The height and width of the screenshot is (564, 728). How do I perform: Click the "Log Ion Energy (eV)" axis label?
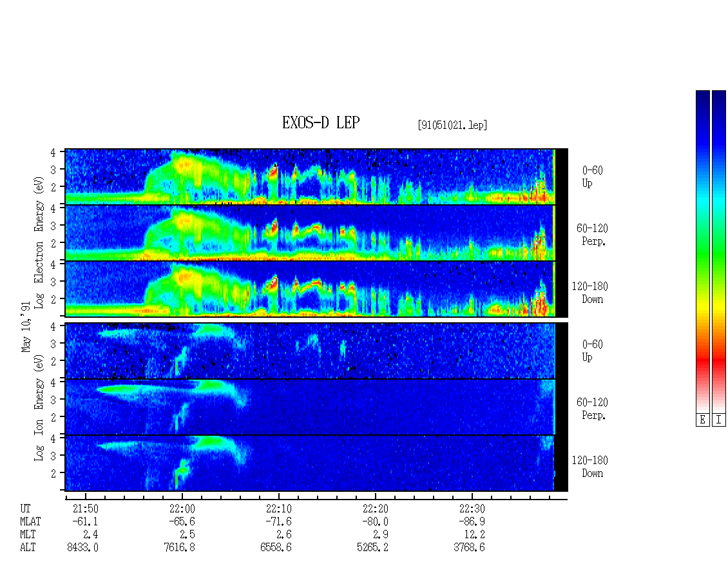coord(39,407)
